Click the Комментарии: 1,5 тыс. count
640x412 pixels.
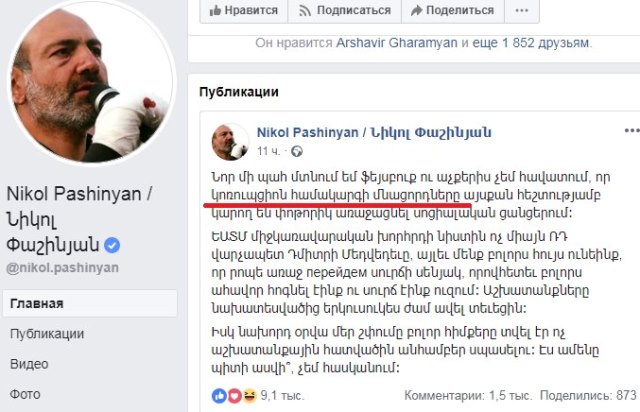(x=468, y=395)
